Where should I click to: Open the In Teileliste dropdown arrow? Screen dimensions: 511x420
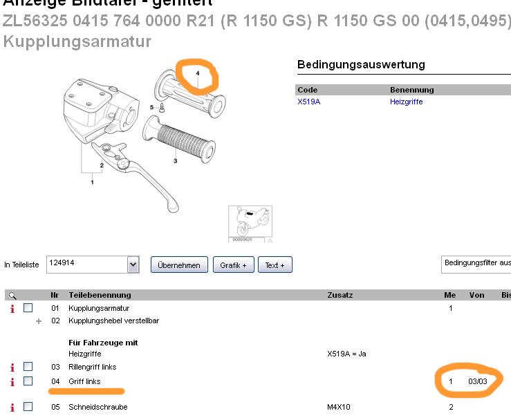coord(133,265)
